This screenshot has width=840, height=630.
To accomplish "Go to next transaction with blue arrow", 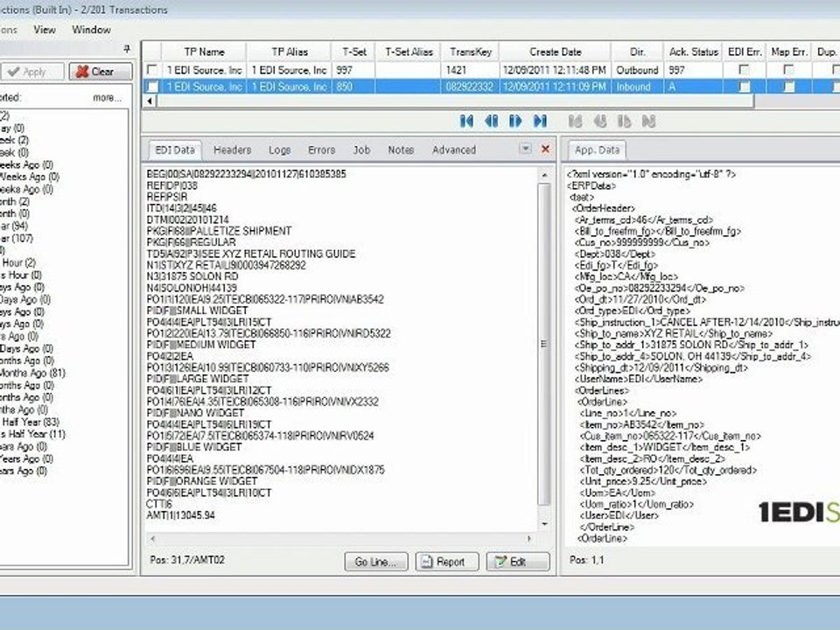I will 515,121.
